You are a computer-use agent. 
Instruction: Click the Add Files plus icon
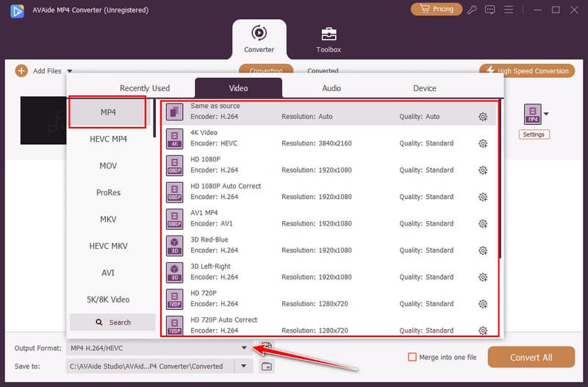tap(21, 70)
